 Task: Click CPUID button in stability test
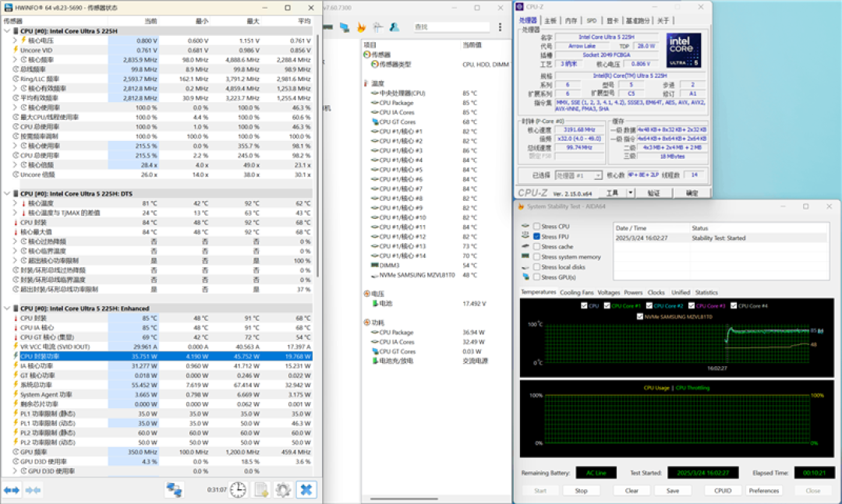(x=723, y=491)
